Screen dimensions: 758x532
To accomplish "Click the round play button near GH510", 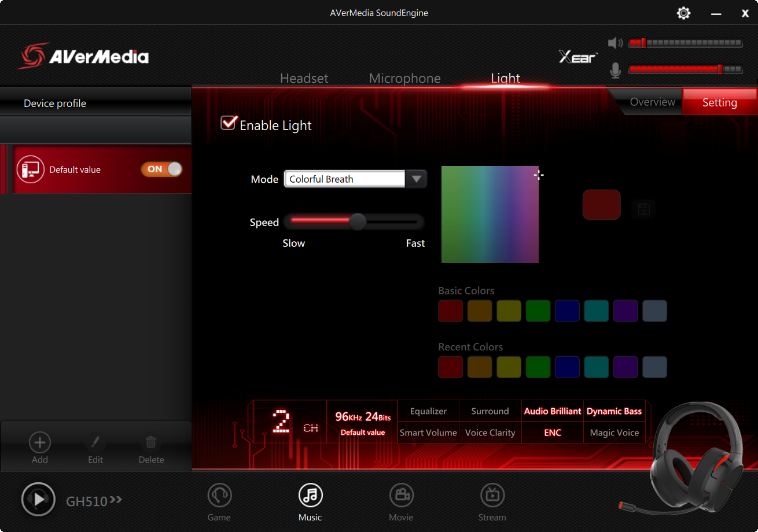I will pos(38,499).
